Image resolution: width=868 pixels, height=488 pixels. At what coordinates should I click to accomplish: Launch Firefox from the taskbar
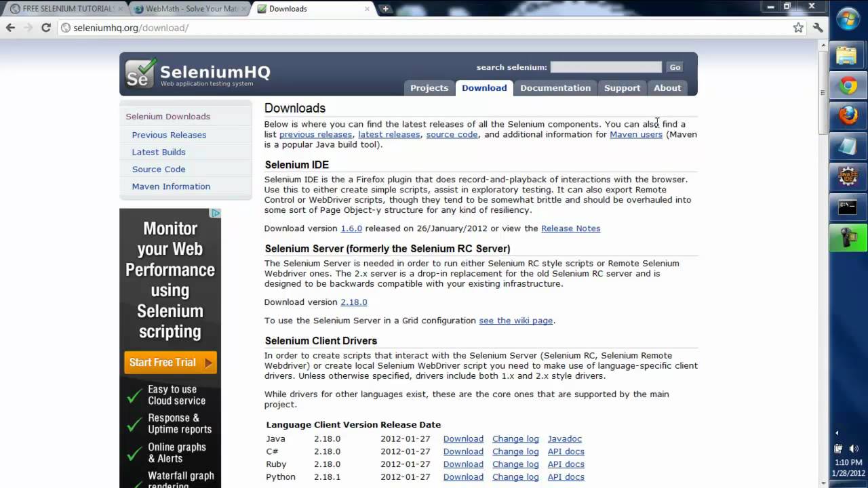pos(848,116)
